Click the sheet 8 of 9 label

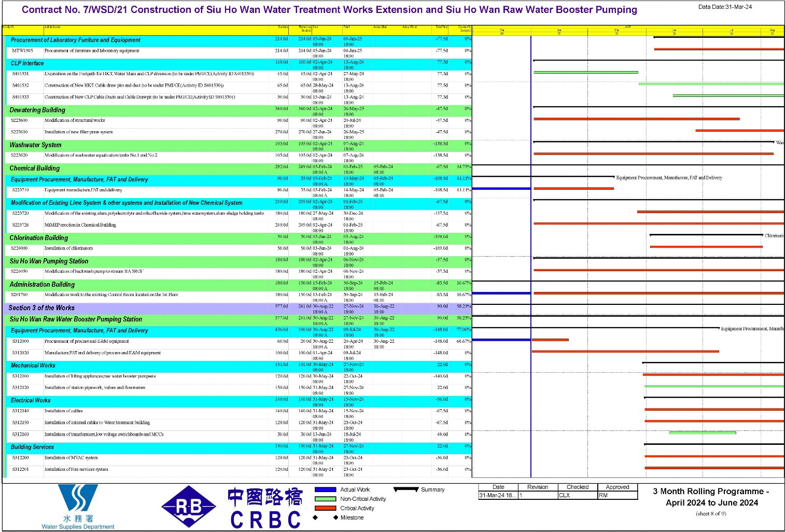pyautogui.click(x=711, y=514)
